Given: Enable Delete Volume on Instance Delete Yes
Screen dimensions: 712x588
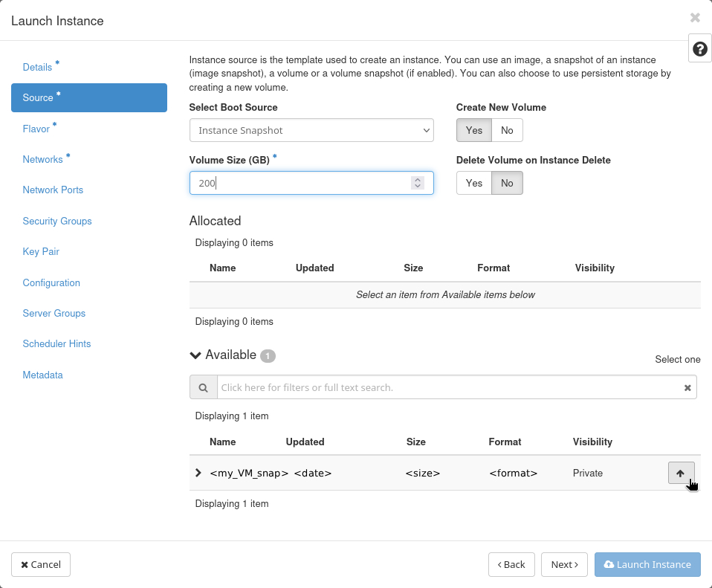Looking at the screenshot, I should click(x=473, y=183).
